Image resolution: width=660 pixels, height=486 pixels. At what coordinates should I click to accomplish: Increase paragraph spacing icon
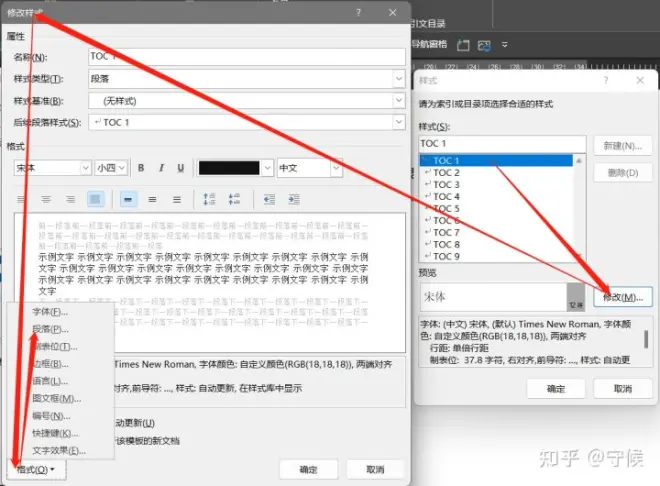(x=209, y=199)
